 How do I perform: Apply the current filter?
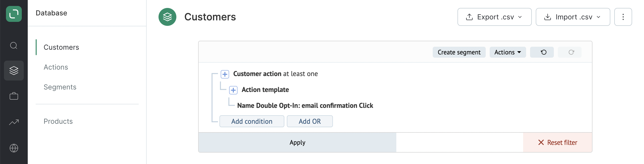(297, 142)
